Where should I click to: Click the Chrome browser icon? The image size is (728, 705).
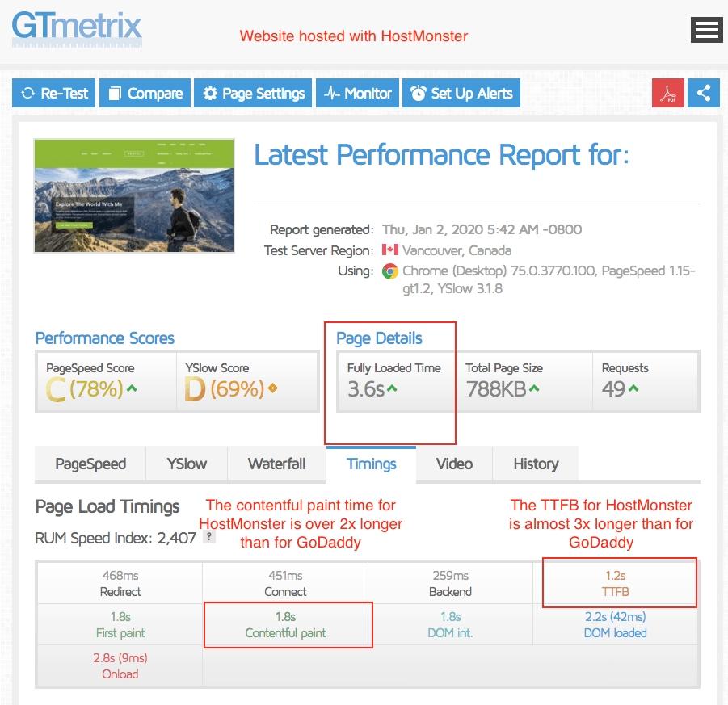[x=390, y=271]
